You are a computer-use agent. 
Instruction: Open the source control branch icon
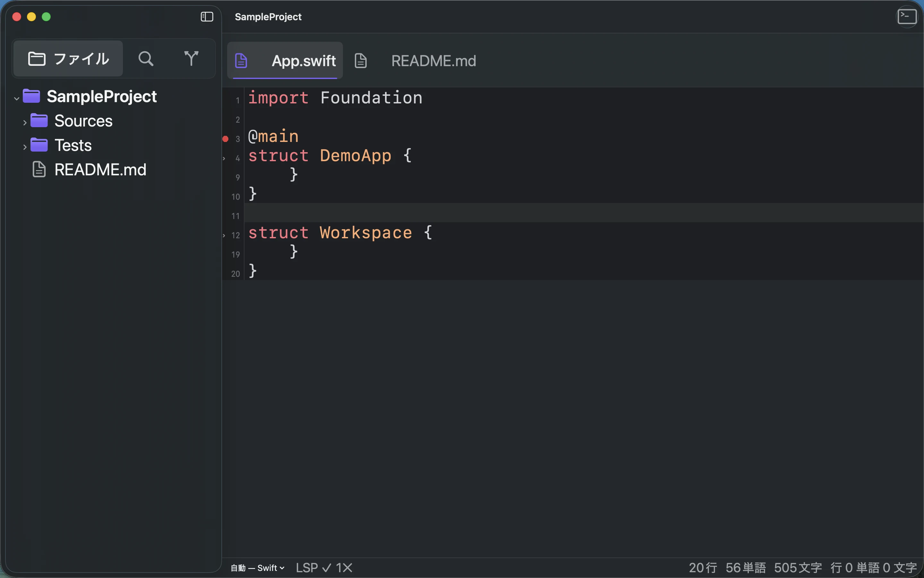click(x=191, y=58)
